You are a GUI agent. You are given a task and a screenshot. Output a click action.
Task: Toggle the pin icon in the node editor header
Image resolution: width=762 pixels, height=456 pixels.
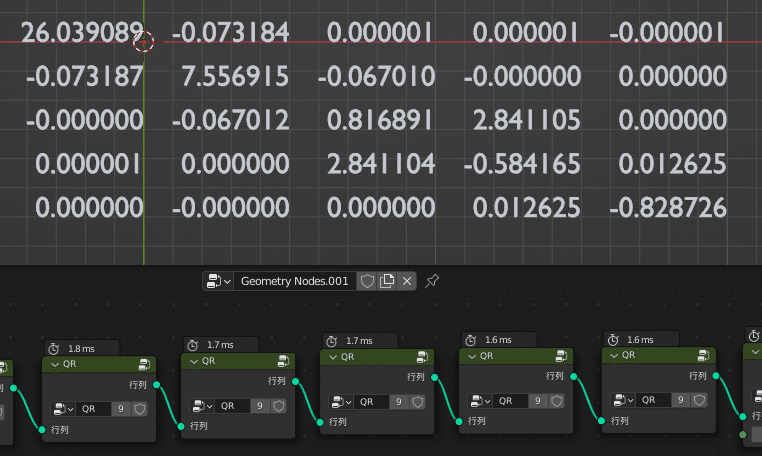[x=432, y=281]
